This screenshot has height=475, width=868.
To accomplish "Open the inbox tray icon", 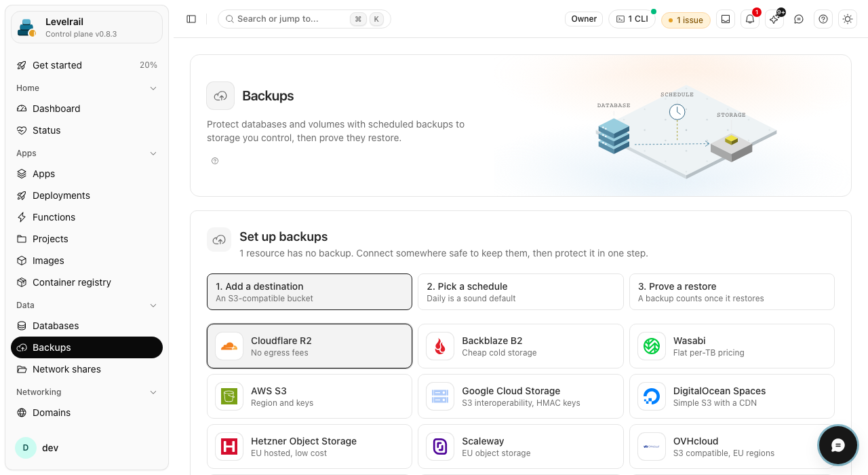I will click(726, 19).
